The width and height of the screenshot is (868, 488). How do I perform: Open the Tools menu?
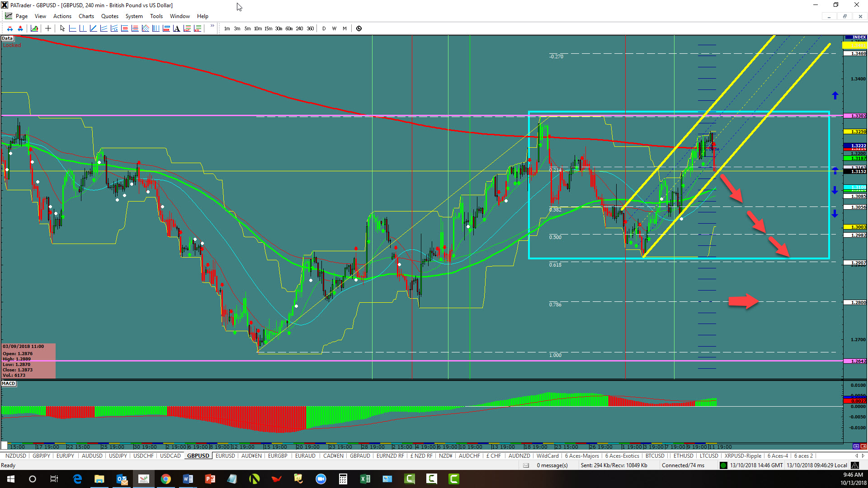[156, 16]
